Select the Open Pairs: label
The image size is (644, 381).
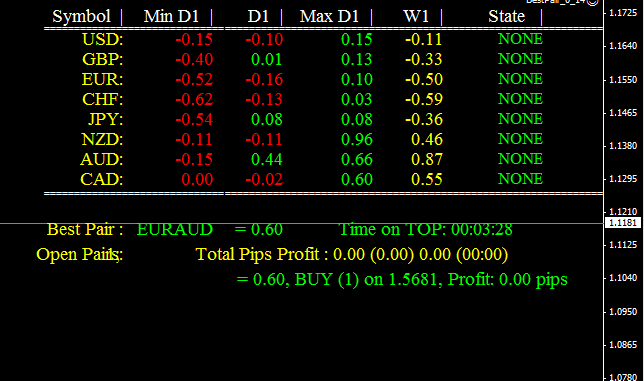click(80, 255)
